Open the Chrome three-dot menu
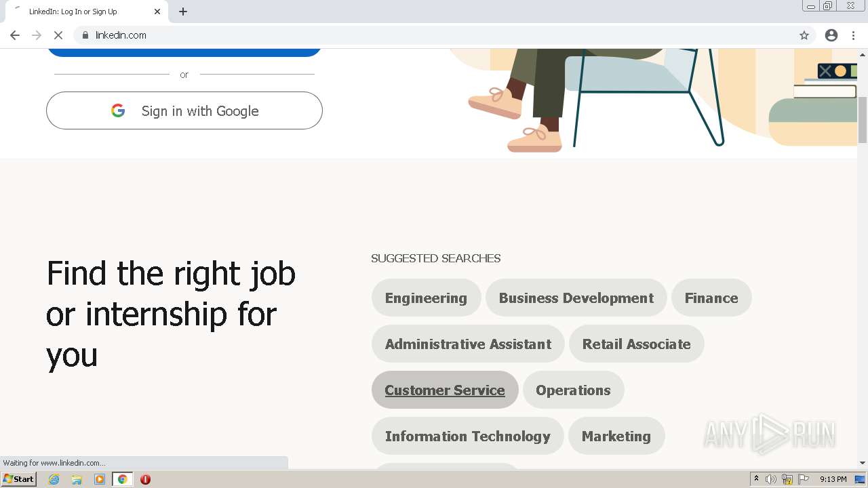 (x=853, y=35)
